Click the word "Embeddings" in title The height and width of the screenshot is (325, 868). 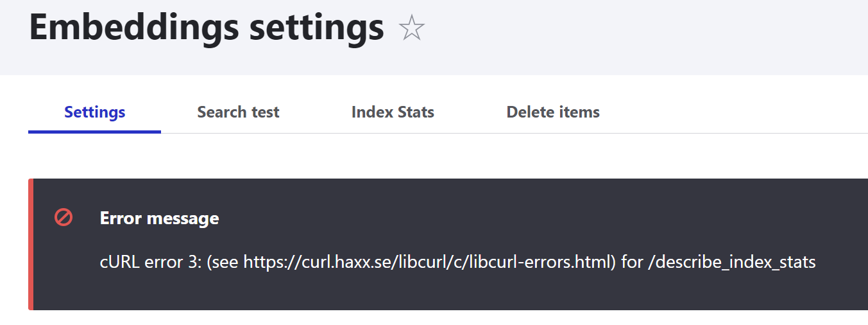(x=133, y=28)
